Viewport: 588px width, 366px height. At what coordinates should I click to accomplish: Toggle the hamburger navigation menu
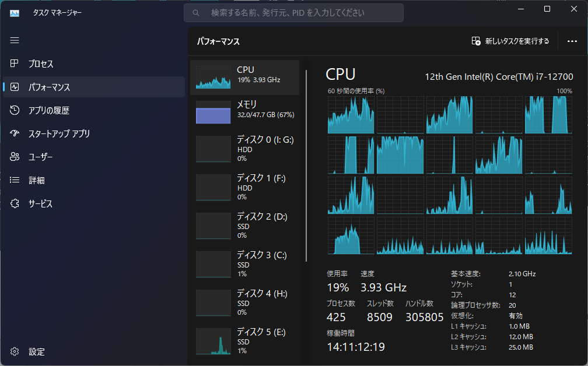[15, 40]
